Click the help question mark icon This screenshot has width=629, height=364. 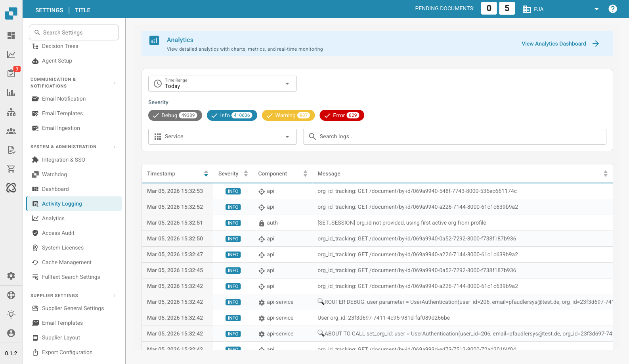(613, 9)
